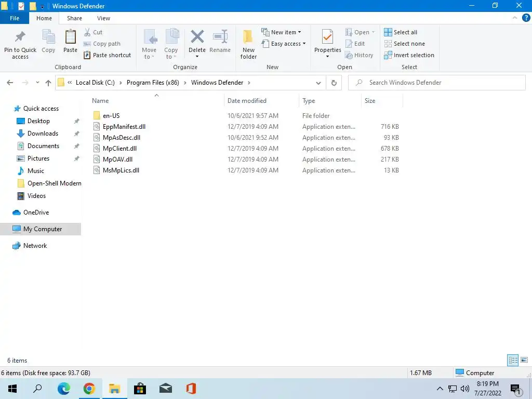
Task: Click the volume speaker tray icon
Action: pos(465,389)
